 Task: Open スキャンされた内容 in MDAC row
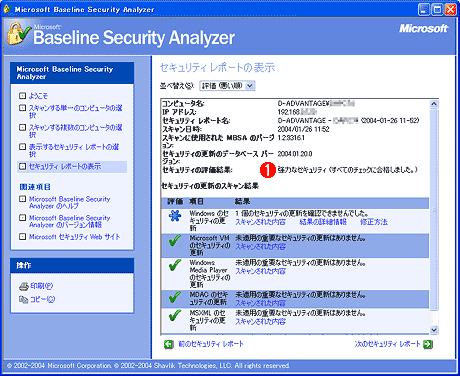[x=260, y=303]
